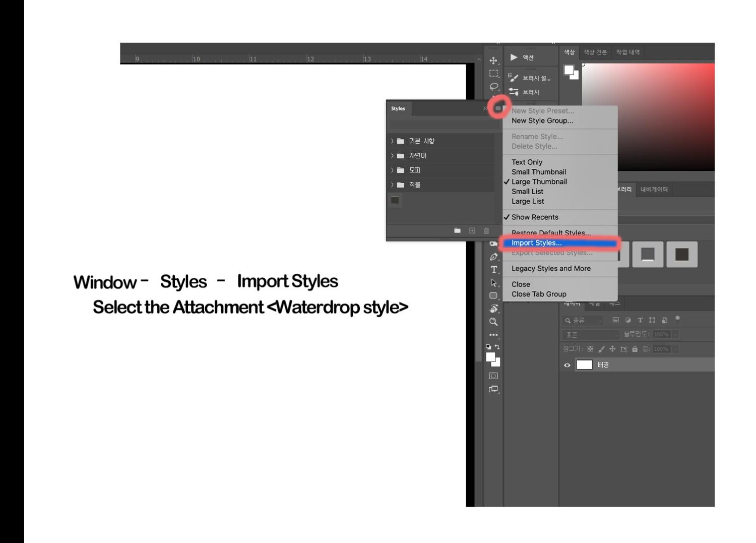Collapse Styles panel with double-arrow icon
Viewport: 756px width, 543px height.
(486, 108)
